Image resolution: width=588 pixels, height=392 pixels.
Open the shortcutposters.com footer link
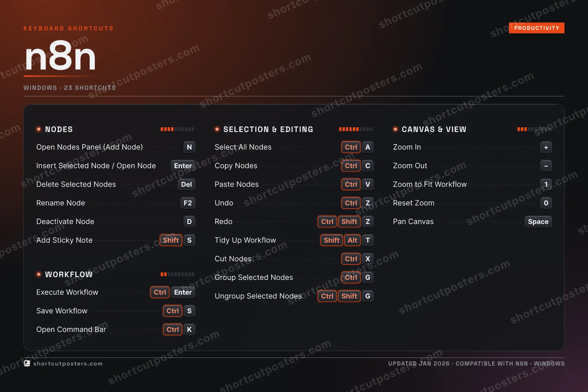tap(68, 364)
